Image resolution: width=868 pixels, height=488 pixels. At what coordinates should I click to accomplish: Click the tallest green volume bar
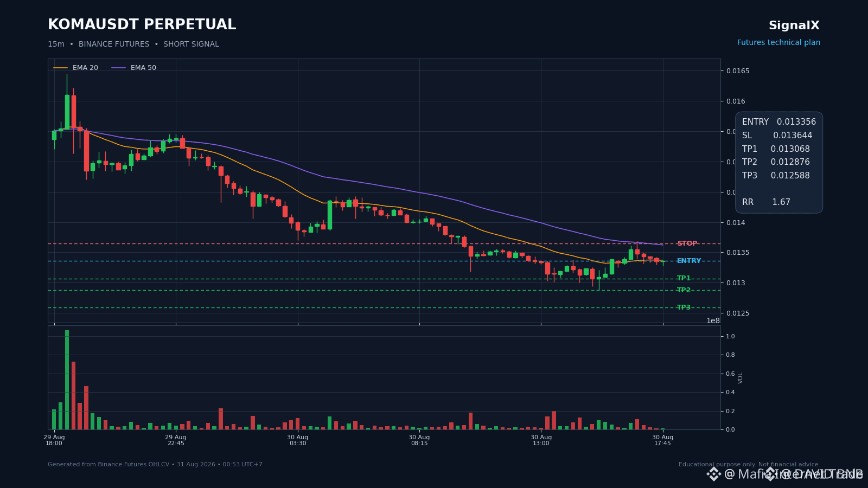[x=67, y=380]
